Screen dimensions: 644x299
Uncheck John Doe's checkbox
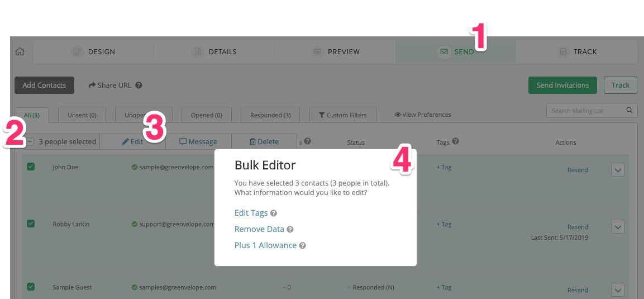coord(31,167)
